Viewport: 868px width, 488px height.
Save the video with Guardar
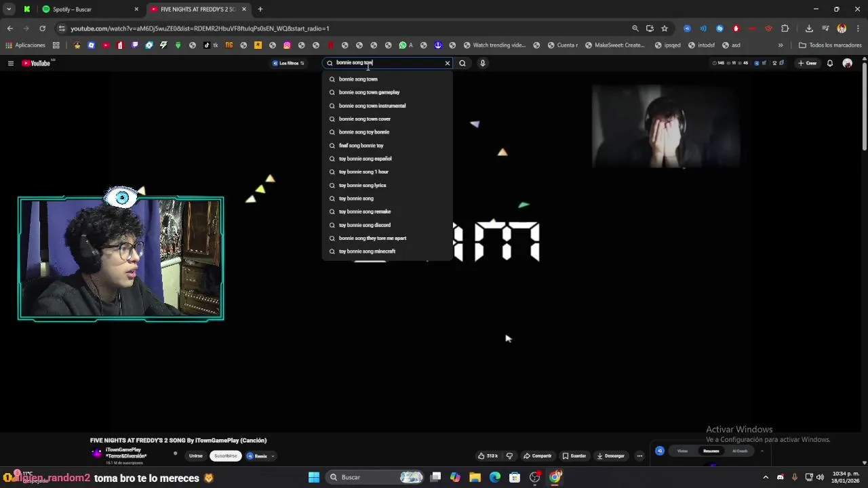[x=574, y=456]
